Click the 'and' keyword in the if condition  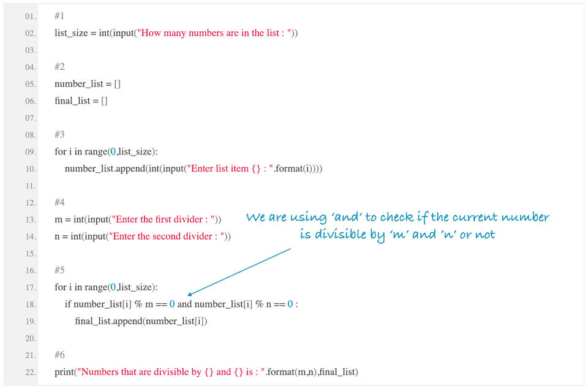pyautogui.click(x=184, y=304)
